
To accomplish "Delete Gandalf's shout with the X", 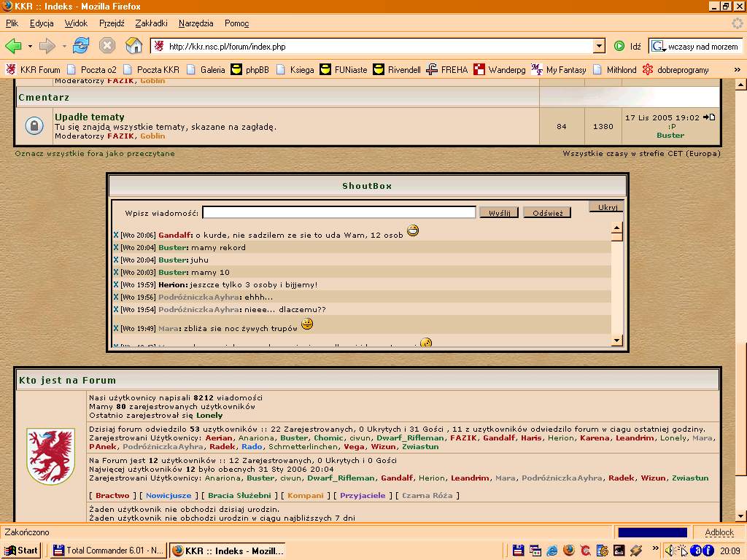I will tap(116, 235).
